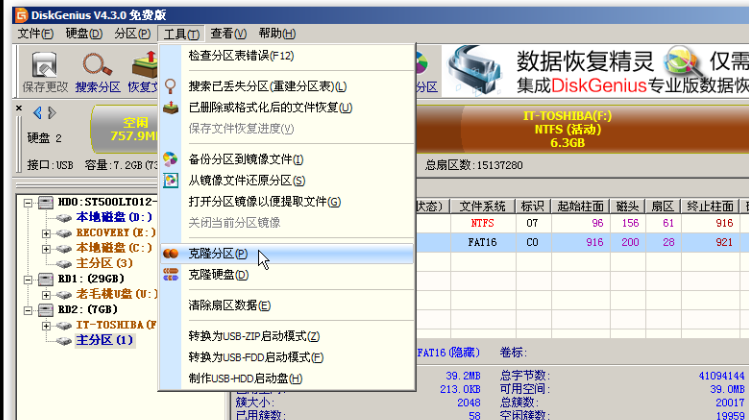Expand the IT-TOSHIBA (F:) tree node
The width and height of the screenshot is (749, 420).
[46, 325]
